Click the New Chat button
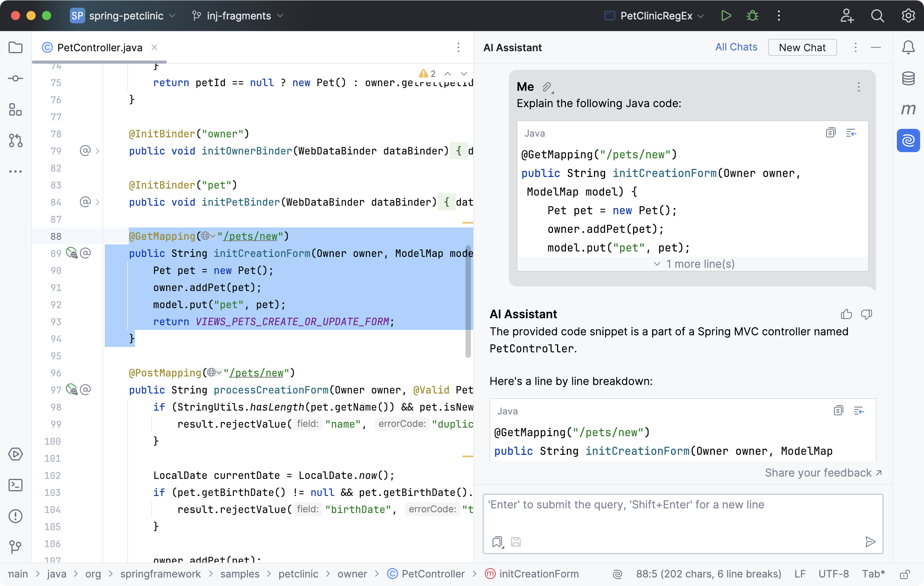This screenshot has width=924, height=586. click(802, 47)
